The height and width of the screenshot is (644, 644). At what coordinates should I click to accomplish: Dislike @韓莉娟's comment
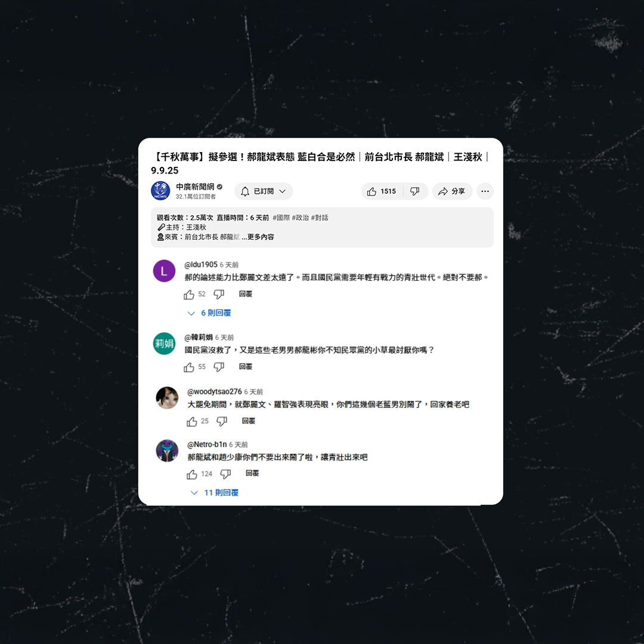[x=219, y=367]
